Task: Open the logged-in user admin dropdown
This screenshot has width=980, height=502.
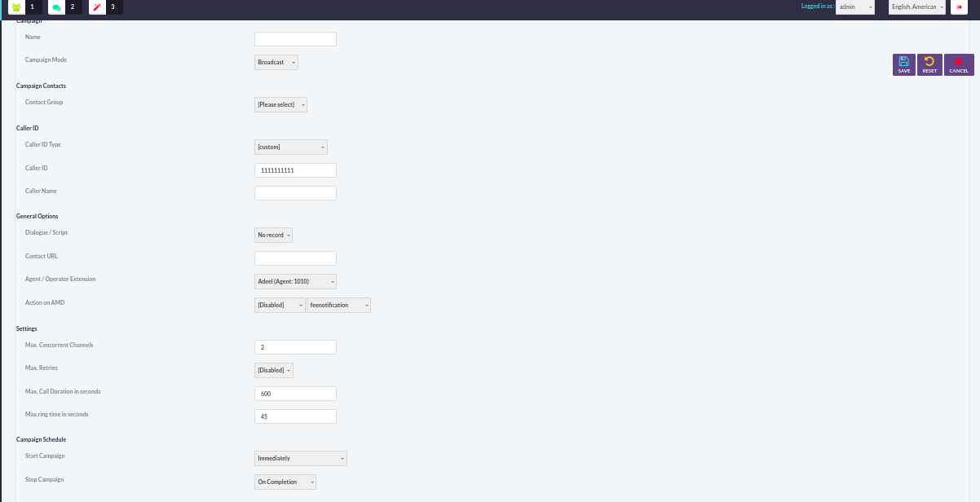Action: [x=855, y=7]
